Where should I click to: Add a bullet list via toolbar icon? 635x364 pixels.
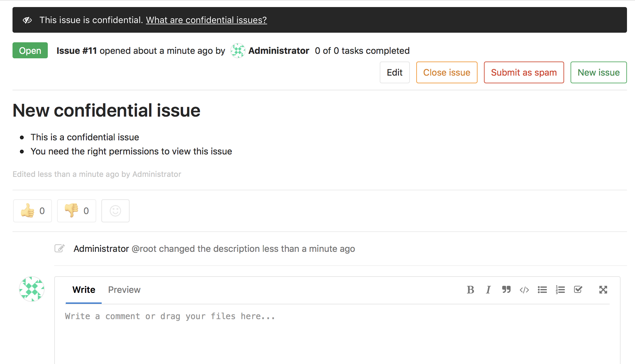coord(542,290)
